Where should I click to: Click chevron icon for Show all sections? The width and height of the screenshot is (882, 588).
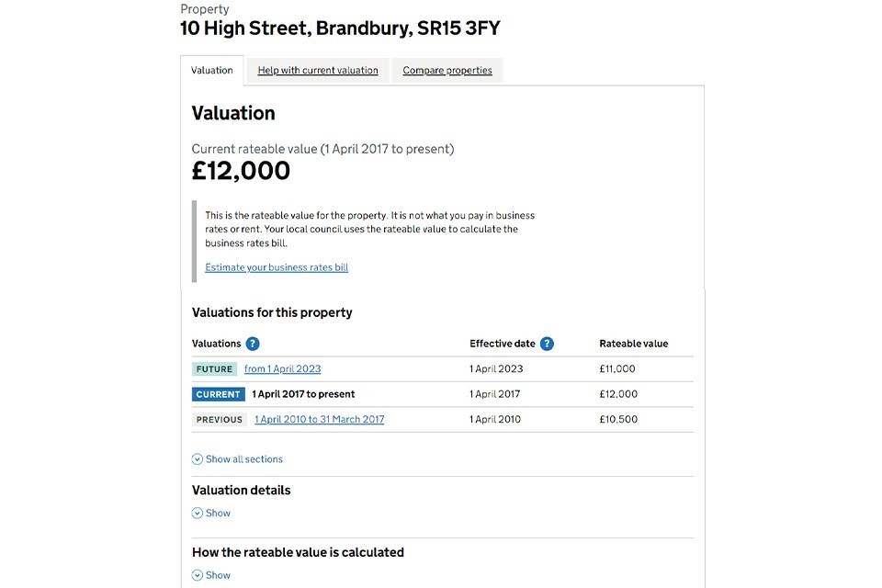click(x=198, y=459)
